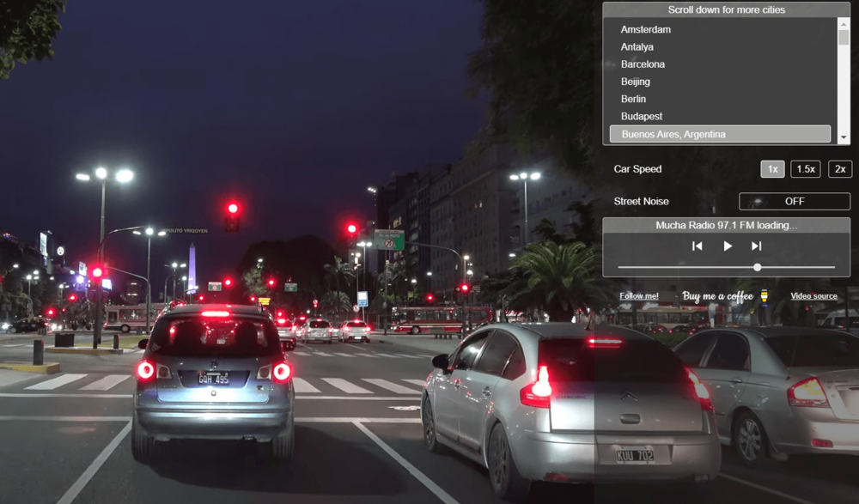Viewport: 859px width, 504px height.
Task: Select Berlin in the city list
Action: click(x=634, y=99)
